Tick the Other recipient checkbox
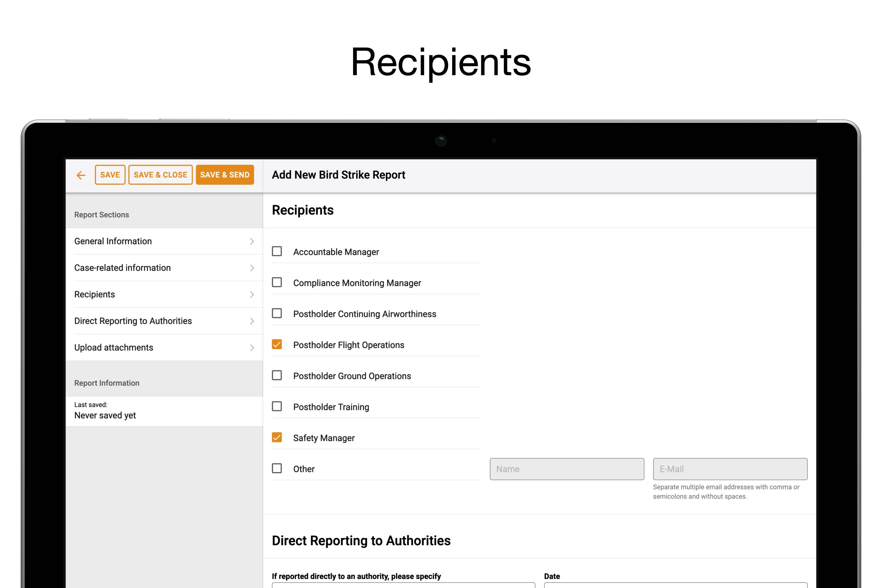 tap(277, 468)
